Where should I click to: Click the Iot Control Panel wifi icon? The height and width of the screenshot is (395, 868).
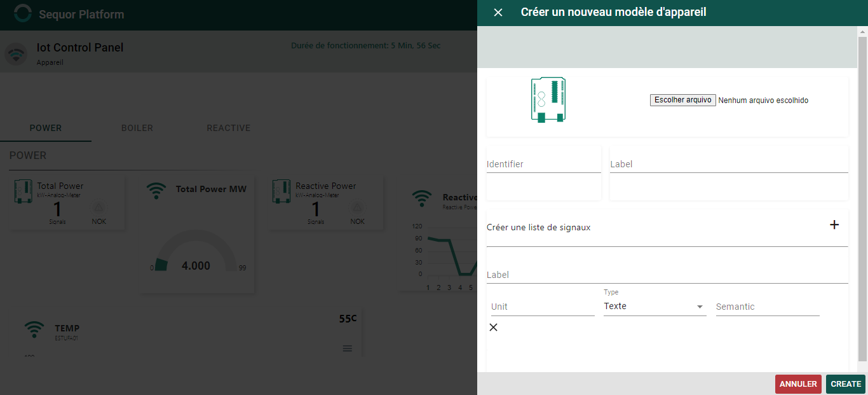point(16,54)
